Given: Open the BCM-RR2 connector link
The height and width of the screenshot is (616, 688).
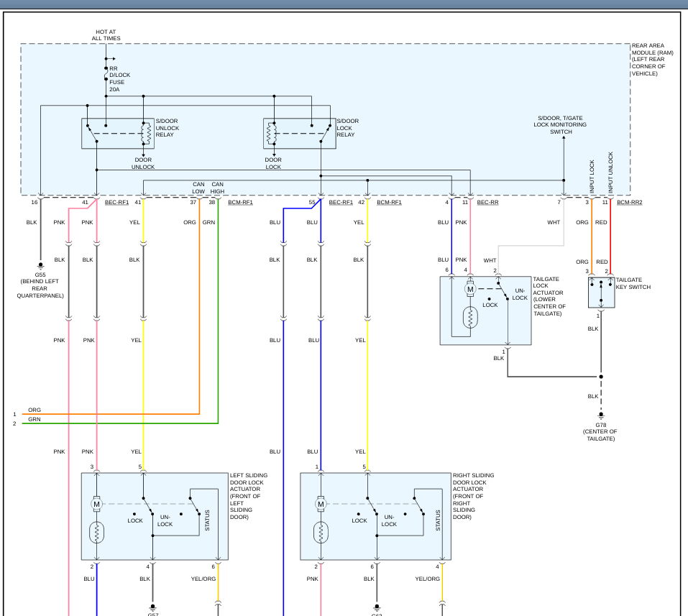Looking at the screenshot, I should (x=629, y=203).
